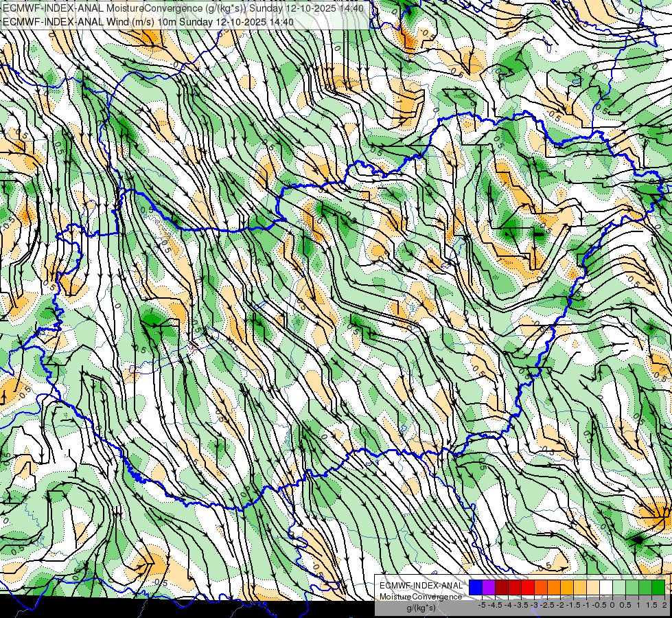Viewport: 672px width, 618px height.
Task: Click the '2' legend scale value
Action: (664, 605)
